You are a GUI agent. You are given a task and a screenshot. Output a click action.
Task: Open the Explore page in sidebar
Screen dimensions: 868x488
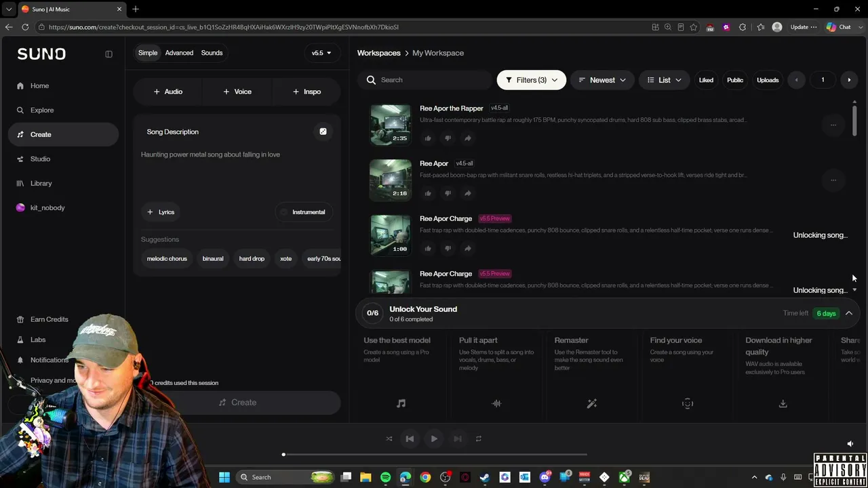tap(63, 110)
